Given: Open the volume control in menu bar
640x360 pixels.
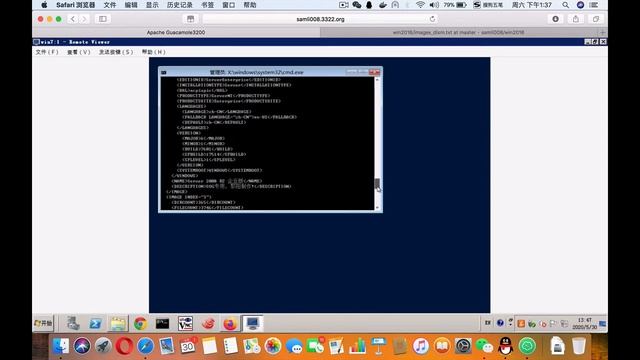Looking at the screenshot, I should [434, 5].
